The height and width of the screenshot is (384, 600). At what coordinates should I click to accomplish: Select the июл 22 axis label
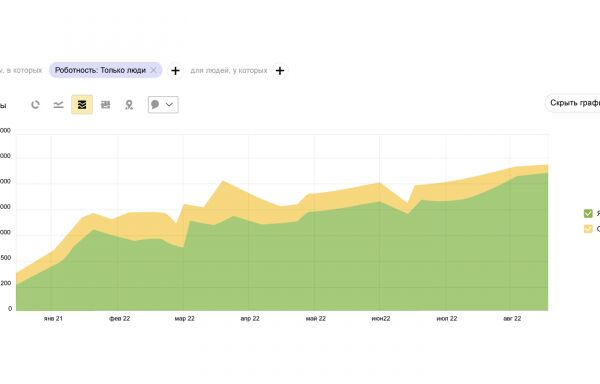[x=447, y=318]
